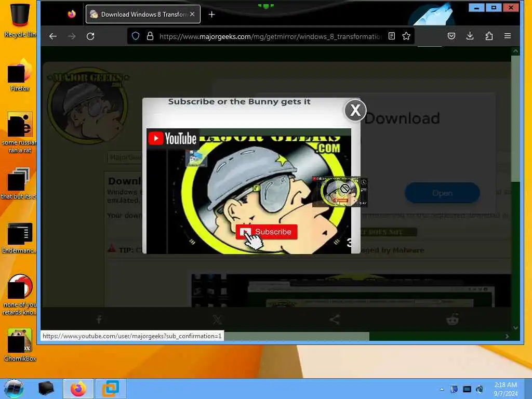This screenshot has height=399, width=532.
Task: Select 'that but its c' desktop icon
Action: coord(19,183)
